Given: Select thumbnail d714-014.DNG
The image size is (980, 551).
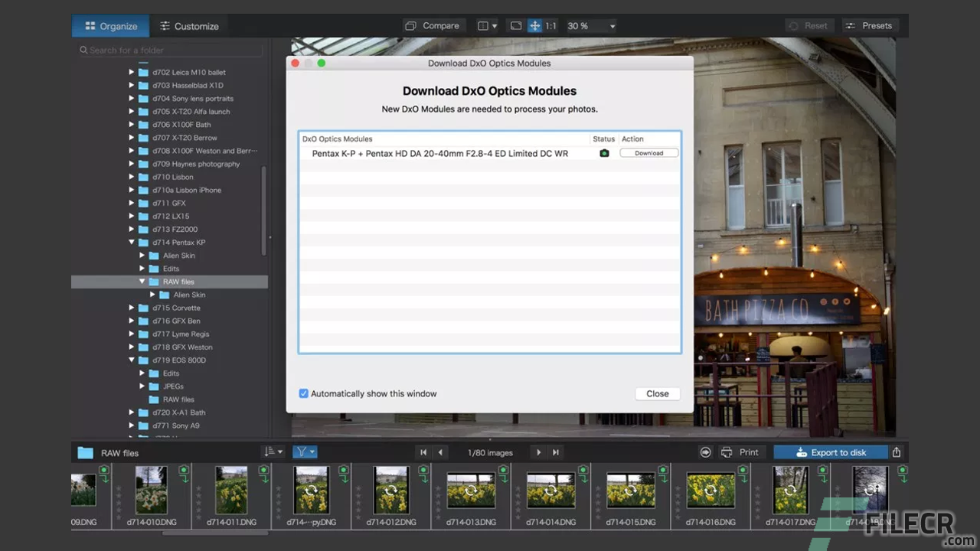Looking at the screenshot, I should 550,490.
